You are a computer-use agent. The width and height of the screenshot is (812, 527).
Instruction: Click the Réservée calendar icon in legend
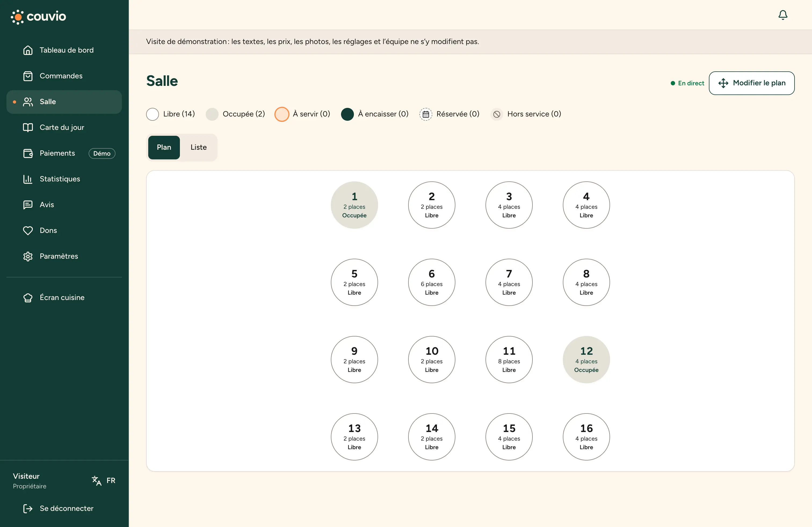[x=426, y=114]
